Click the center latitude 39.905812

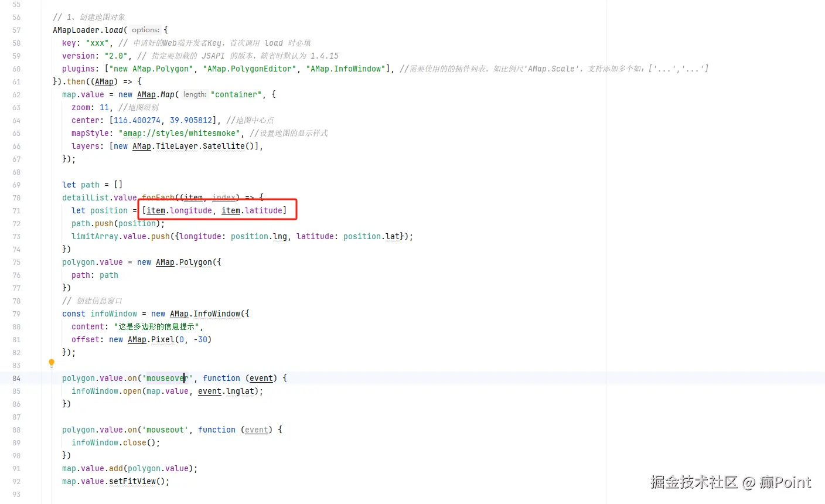(x=191, y=120)
